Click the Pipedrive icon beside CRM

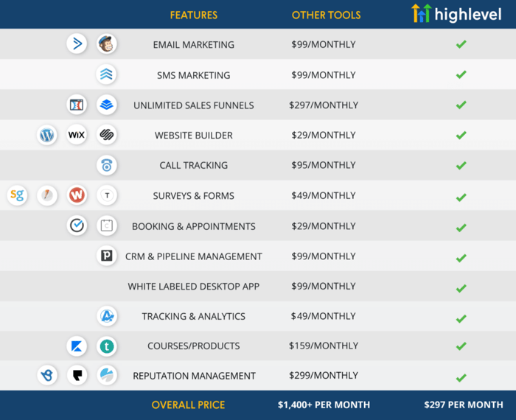pyautogui.click(x=107, y=256)
